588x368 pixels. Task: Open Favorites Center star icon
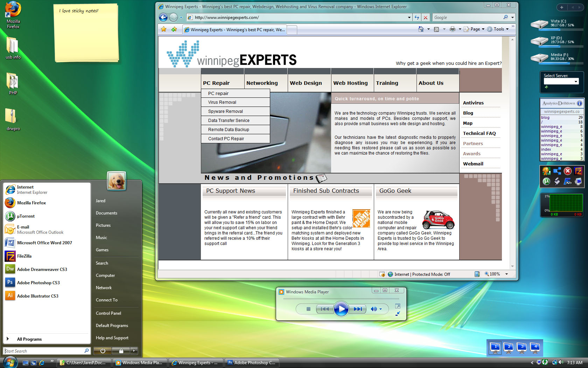click(163, 29)
